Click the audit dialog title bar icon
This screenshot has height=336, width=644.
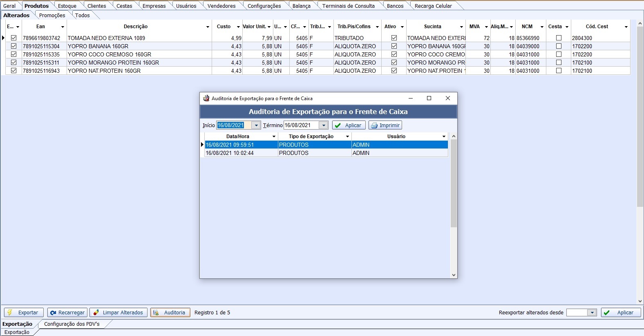point(206,99)
